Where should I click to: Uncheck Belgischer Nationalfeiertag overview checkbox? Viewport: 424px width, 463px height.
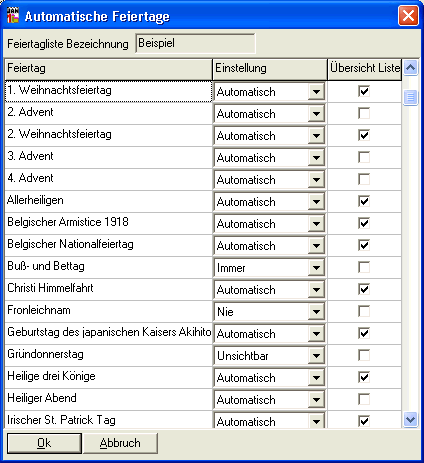click(x=364, y=245)
